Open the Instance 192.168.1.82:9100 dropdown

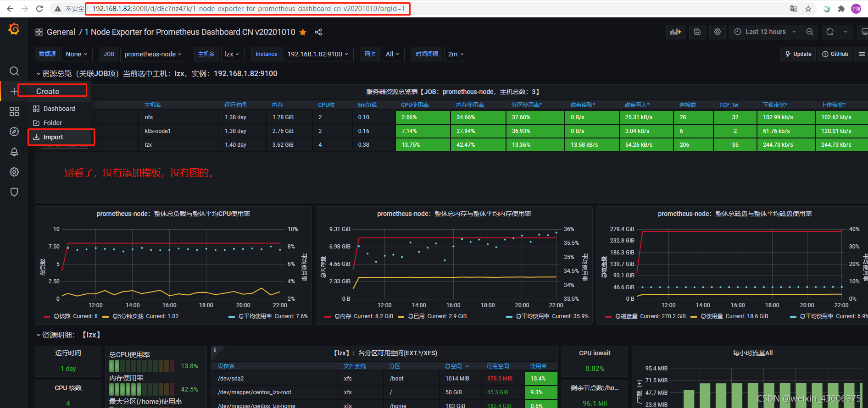click(x=318, y=54)
